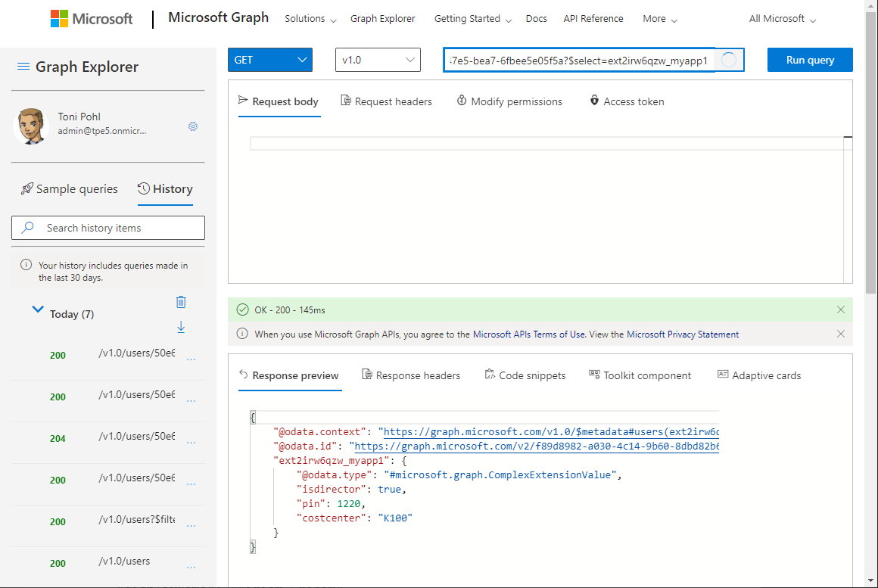Open the GET HTTP method dropdown
Image resolution: width=878 pixels, height=588 pixels.
269,60
